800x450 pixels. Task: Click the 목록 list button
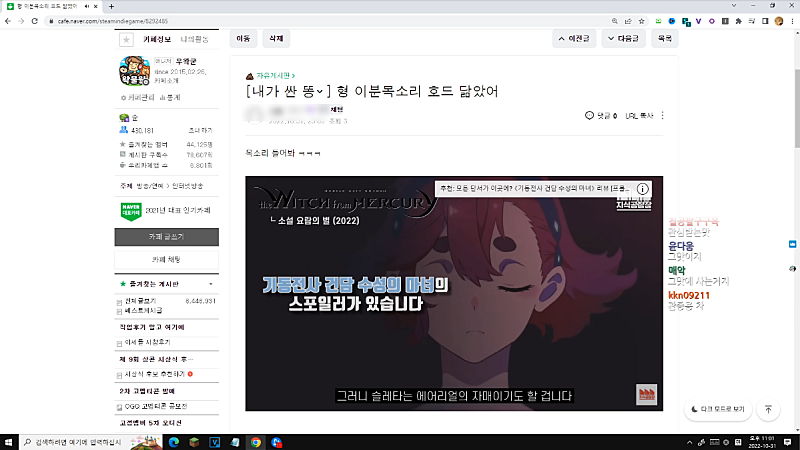click(x=664, y=39)
